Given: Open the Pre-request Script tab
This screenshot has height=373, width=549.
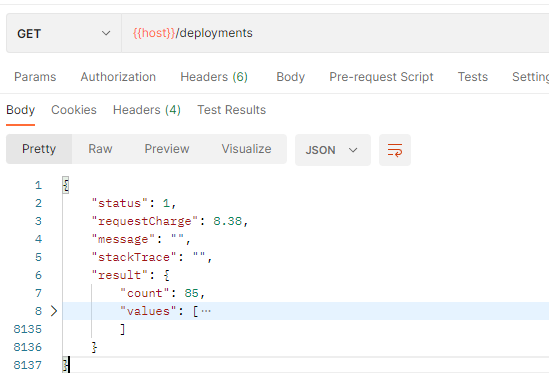Looking at the screenshot, I should 381,77.
